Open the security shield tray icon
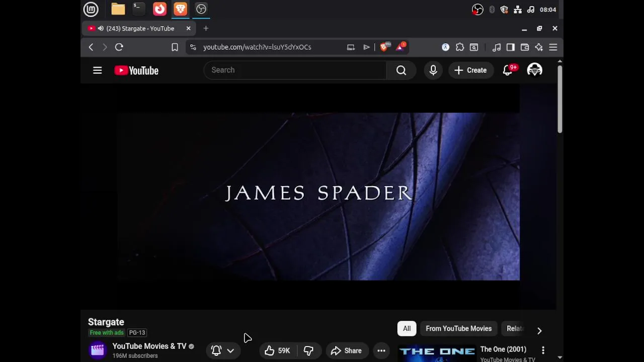 pyautogui.click(x=505, y=10)
